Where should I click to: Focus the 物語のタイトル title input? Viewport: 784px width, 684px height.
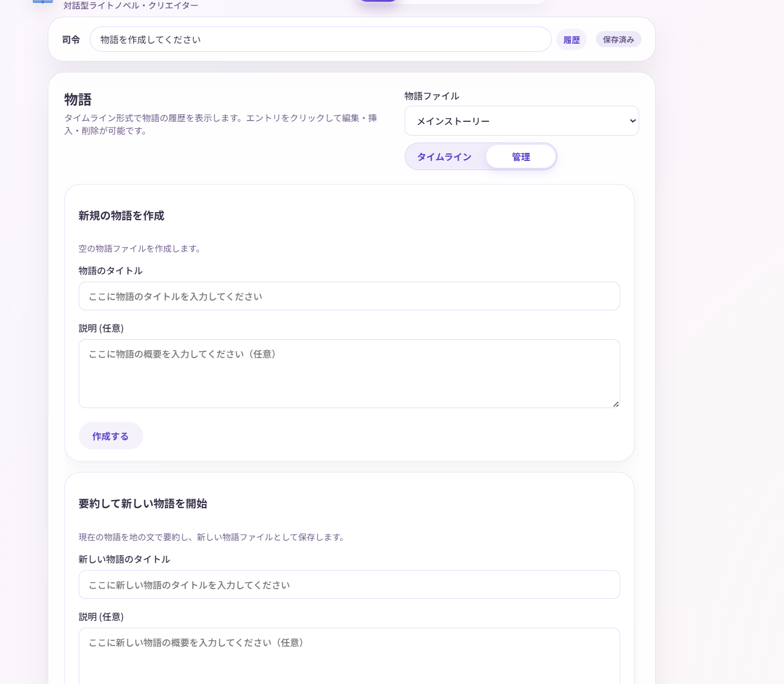pyautogui.click(x=349, y=296)
